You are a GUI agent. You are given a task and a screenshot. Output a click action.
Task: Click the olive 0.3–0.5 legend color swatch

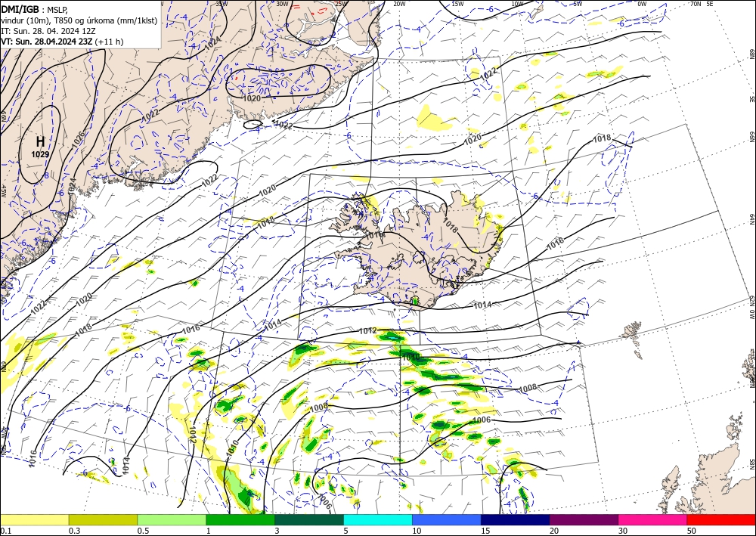click(103, 519)
